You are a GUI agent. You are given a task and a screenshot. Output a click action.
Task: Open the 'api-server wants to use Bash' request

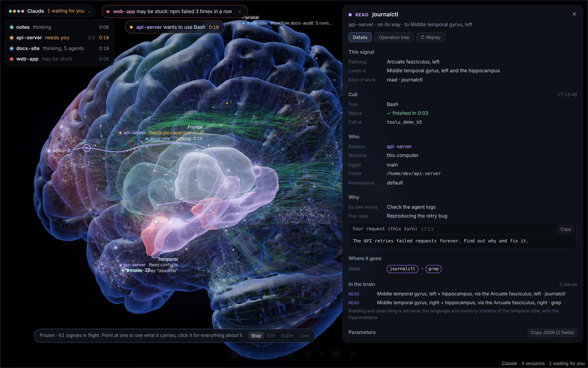point(174,27)
